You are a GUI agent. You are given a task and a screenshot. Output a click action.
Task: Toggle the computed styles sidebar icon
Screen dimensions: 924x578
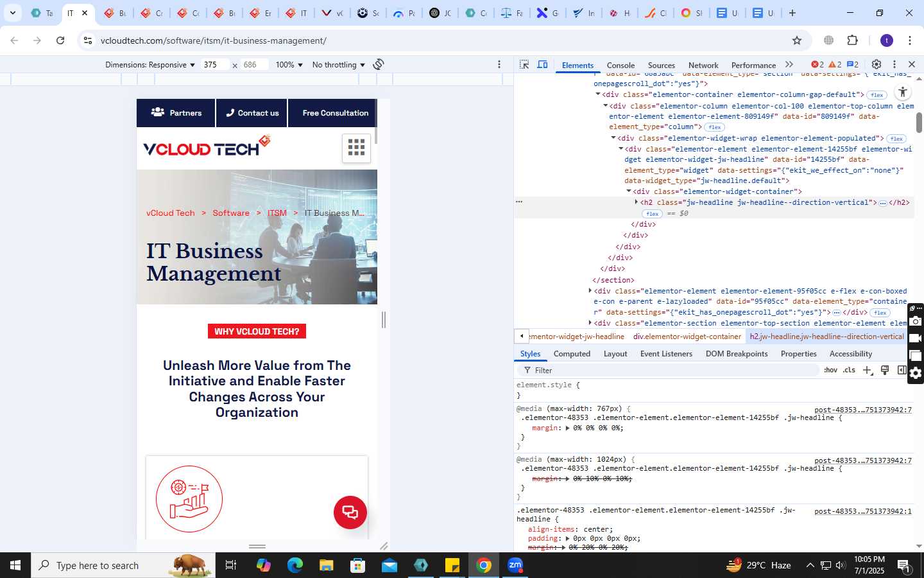(x=902, y=370)
